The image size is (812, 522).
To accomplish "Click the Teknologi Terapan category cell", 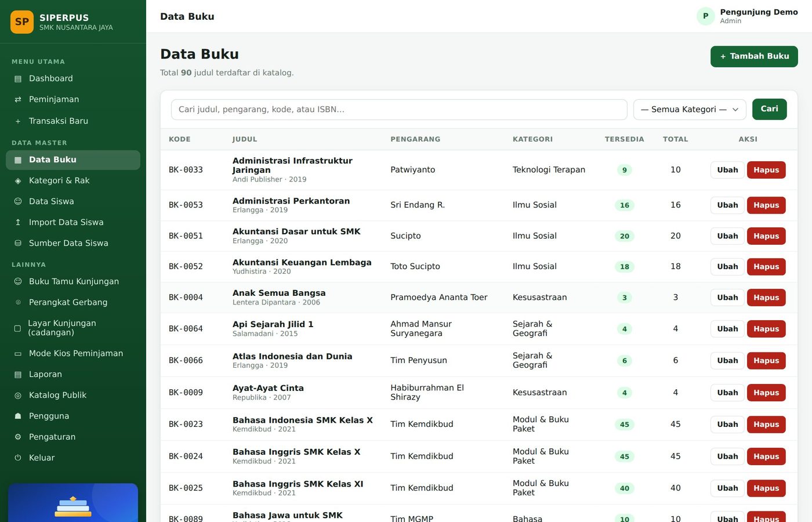I will (549, 170).
